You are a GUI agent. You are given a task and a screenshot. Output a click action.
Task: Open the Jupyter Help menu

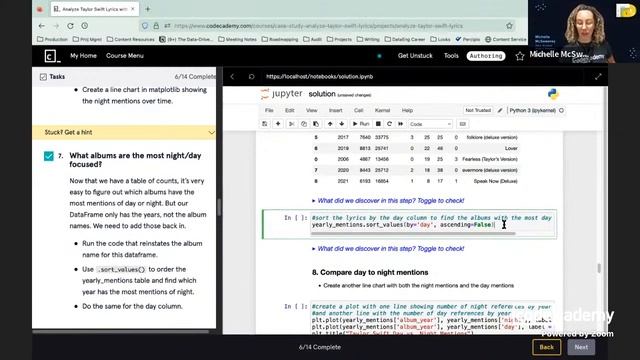(407, 110)
